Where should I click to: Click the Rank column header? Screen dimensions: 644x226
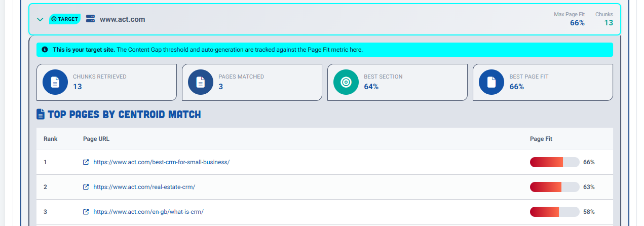(50, 139)
